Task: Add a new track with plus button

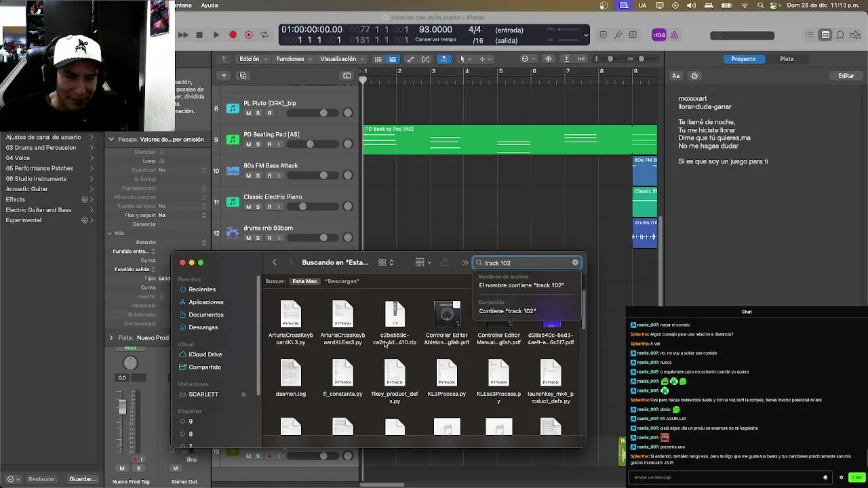Action: pyautogui.click(x=224, y=75)
